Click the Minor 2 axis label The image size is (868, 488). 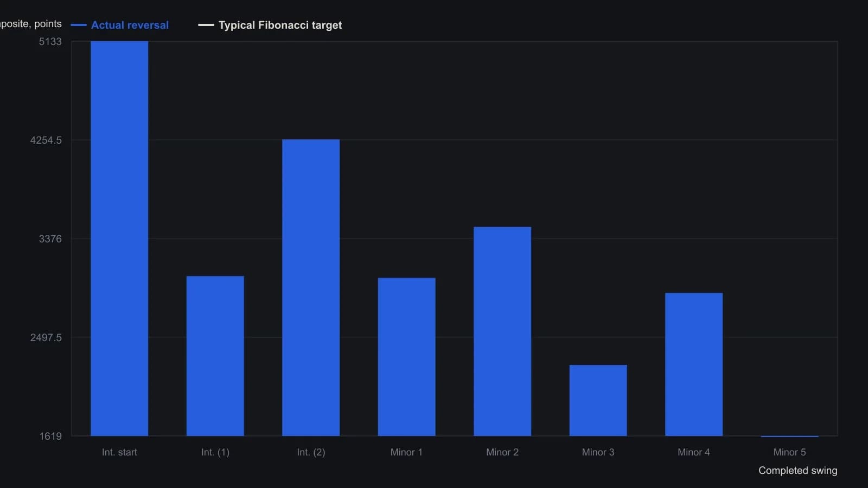(x=502, y=452)
